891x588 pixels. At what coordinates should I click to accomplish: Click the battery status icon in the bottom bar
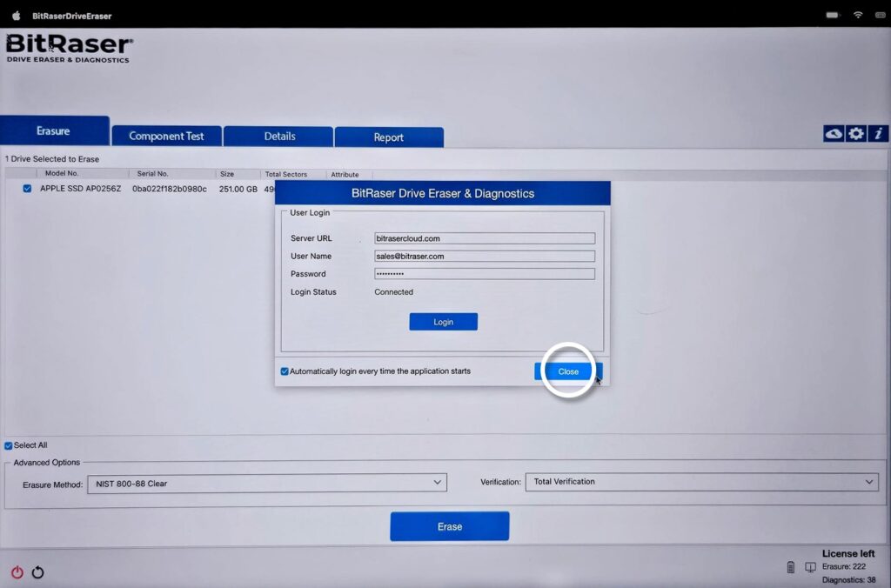tap(790, 567)
